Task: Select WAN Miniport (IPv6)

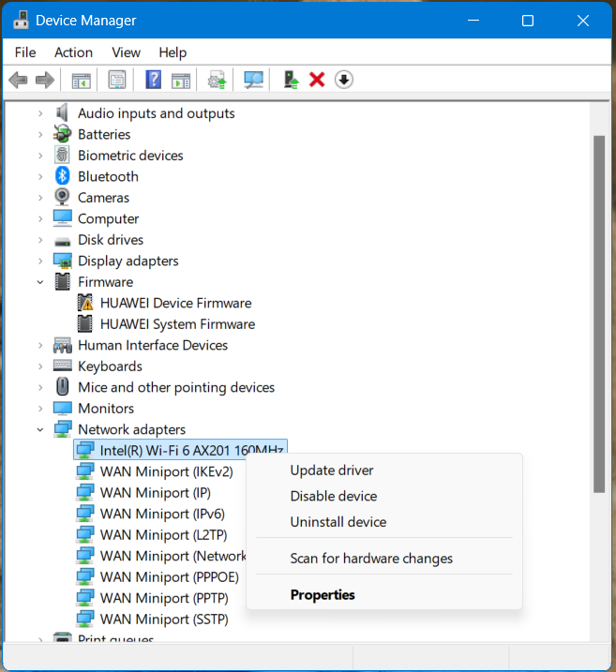Action: [162, 514]
